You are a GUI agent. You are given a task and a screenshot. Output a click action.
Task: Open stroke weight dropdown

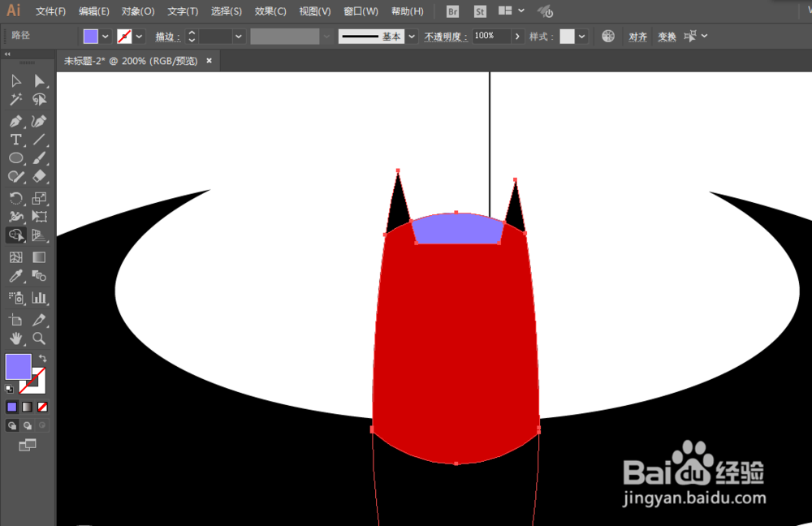(238, 37)
